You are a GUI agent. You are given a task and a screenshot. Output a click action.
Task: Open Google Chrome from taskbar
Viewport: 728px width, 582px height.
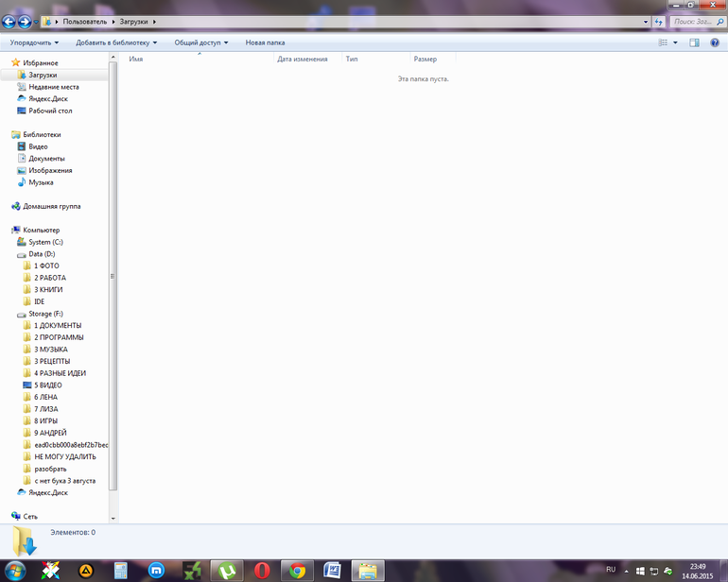(x=297, y=571)
